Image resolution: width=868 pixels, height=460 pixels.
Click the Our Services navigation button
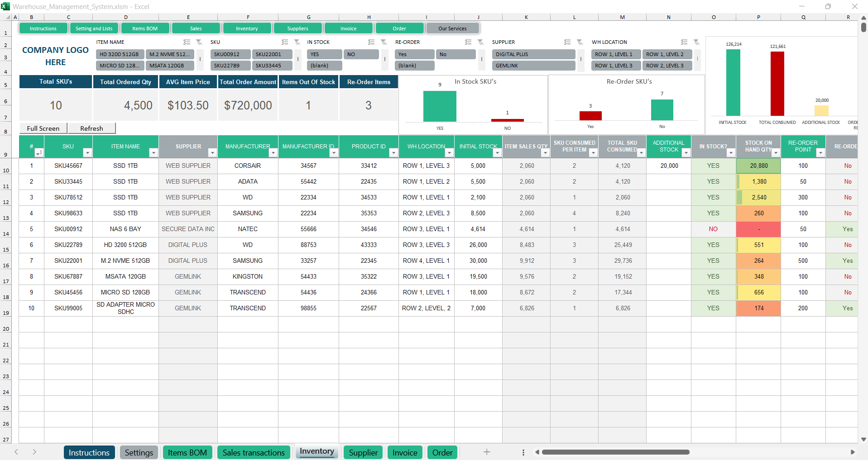[x=452, y=28]
